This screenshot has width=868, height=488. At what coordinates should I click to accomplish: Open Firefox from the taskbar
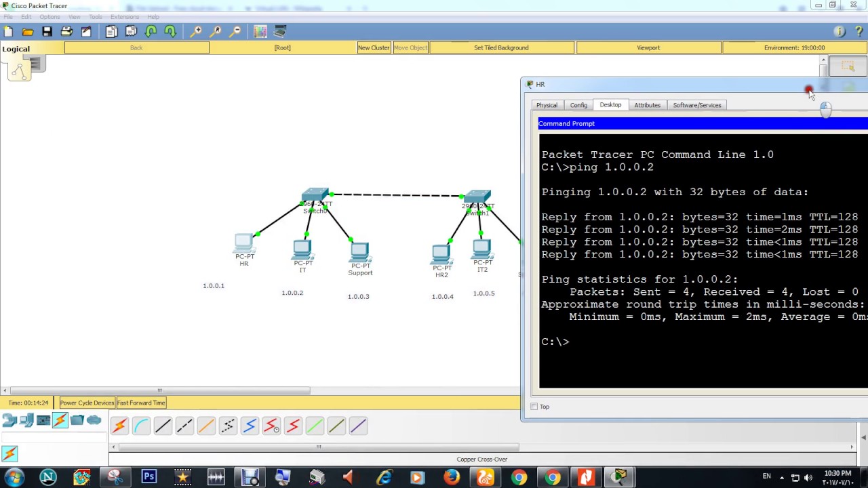tap(451, 477)
